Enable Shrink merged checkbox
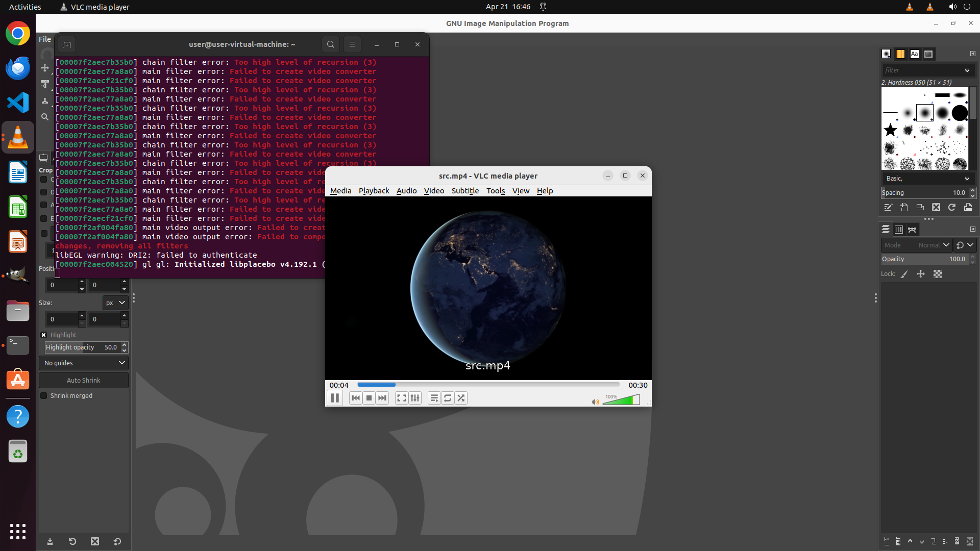Image resolution: width=980 pixels, height=551 pixels. click(44, 396)
